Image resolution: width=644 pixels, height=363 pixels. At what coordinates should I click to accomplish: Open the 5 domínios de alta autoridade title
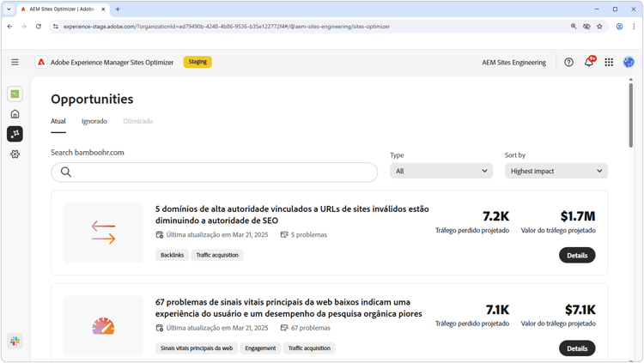click(x=292, y=215)
